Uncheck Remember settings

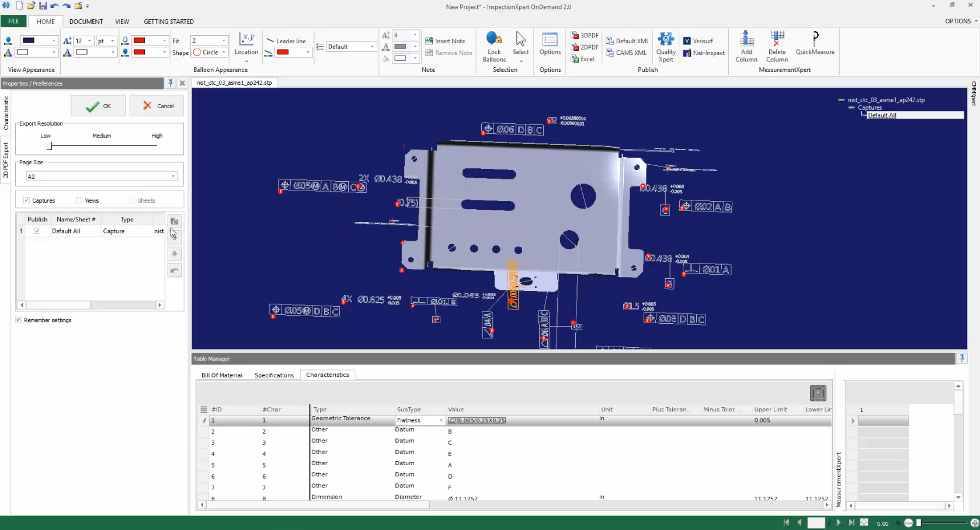pos(18,320)
